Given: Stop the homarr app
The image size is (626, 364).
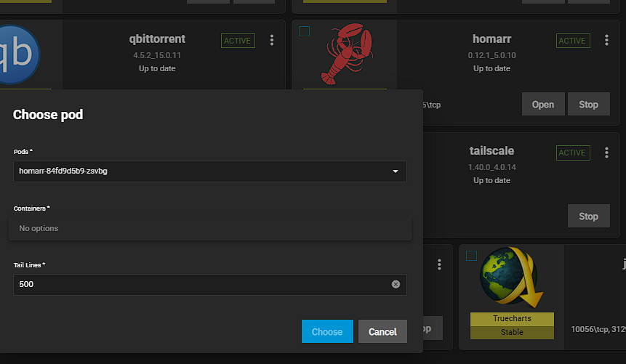Looking at the screenshot, I should pyautogui.click(x=588, y=104).
